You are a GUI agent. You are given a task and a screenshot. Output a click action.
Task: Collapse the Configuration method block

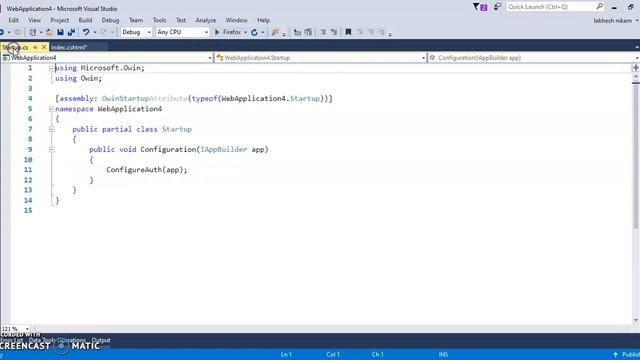tap(51, 150)
